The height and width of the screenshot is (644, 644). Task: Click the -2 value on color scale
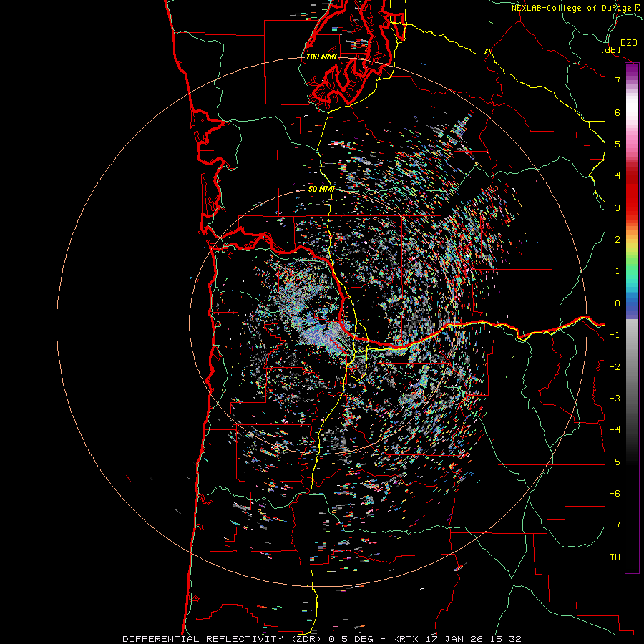click(x=615, y=367)
